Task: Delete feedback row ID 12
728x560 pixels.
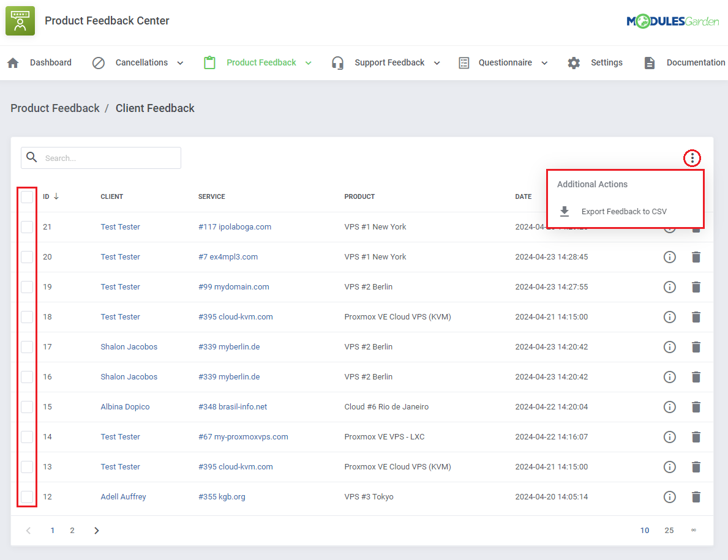Action: [696, 497]
